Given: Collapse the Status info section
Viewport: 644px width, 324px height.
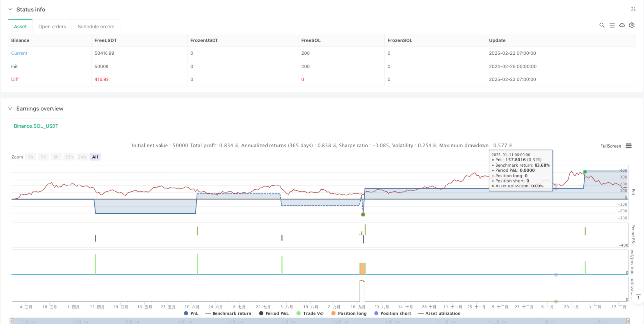Looking at the screenshot, I should click(x=10, y=9).
